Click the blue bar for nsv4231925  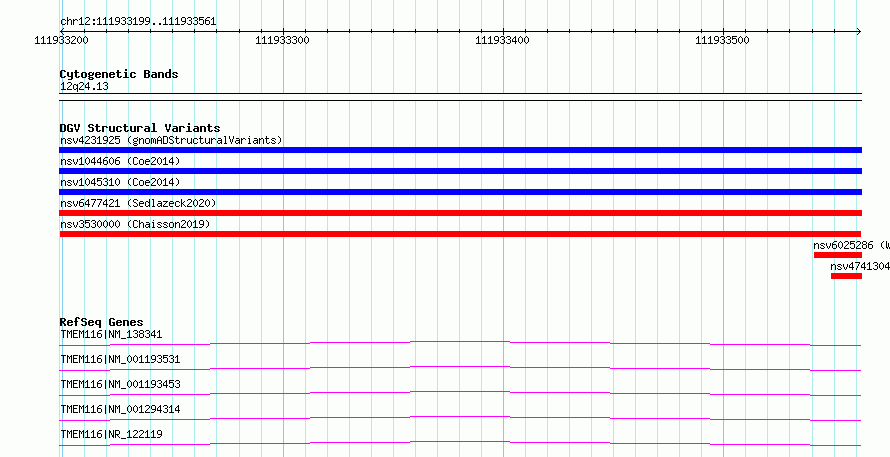460,150
